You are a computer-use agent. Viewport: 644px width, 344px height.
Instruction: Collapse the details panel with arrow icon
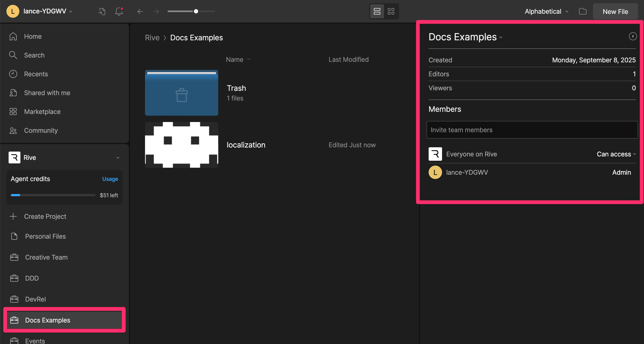632,36
